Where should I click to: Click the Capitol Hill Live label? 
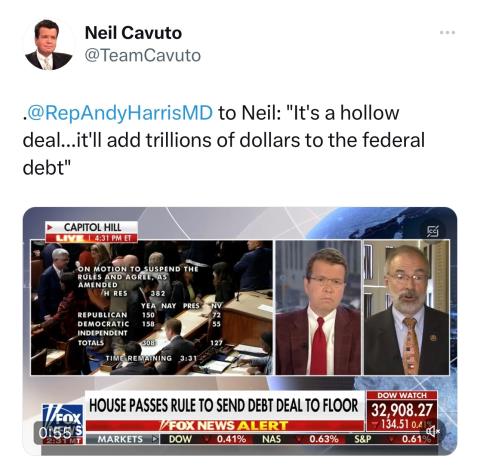point(91,232)
